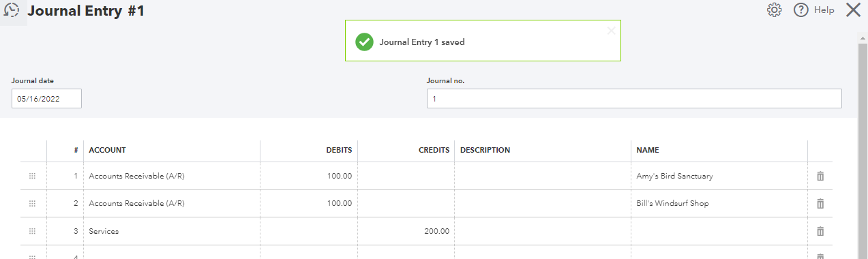Click the Journal date field
This screenshot has height=259, width=868.
click(x=46, y=98)
